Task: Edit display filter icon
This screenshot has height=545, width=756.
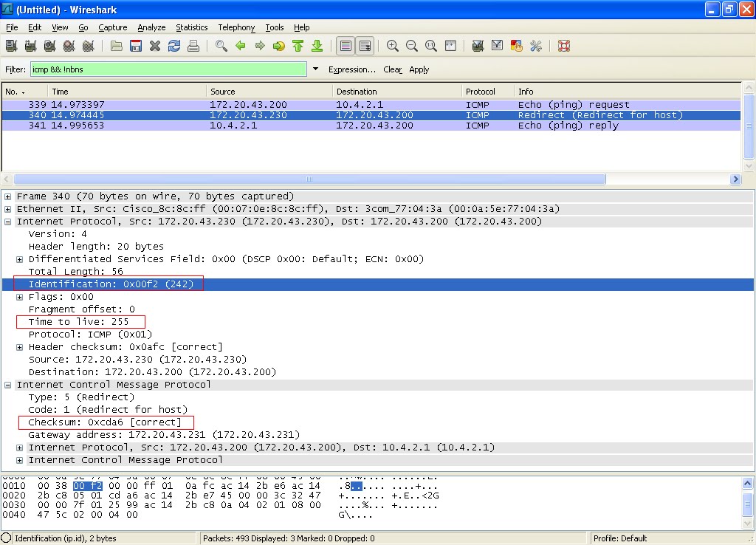Action: tap(497, 46)
